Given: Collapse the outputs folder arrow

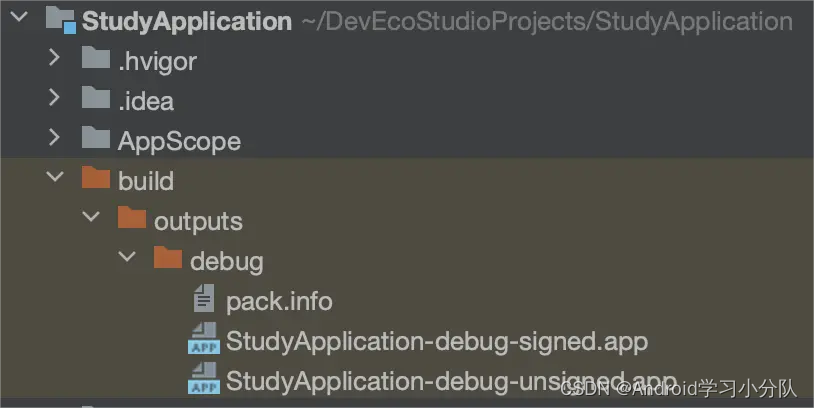Looking at the screenshot, I should [x=91, y=220].
